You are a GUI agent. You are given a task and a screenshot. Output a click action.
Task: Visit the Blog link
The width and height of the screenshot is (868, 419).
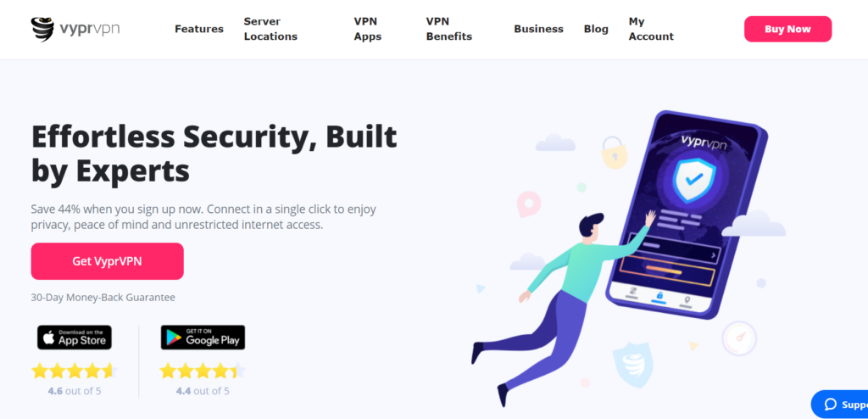click(x=596, y=29)
